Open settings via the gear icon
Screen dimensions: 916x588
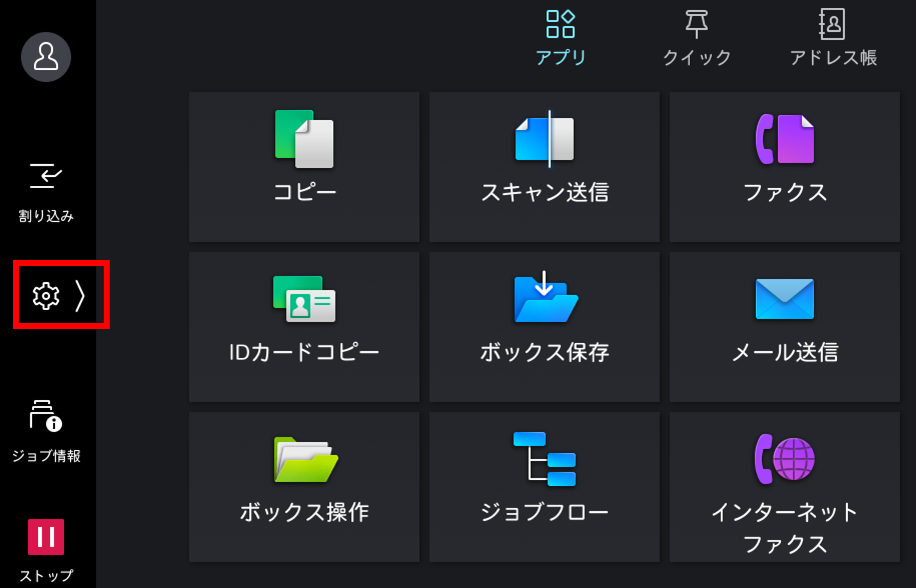point(46,296)
